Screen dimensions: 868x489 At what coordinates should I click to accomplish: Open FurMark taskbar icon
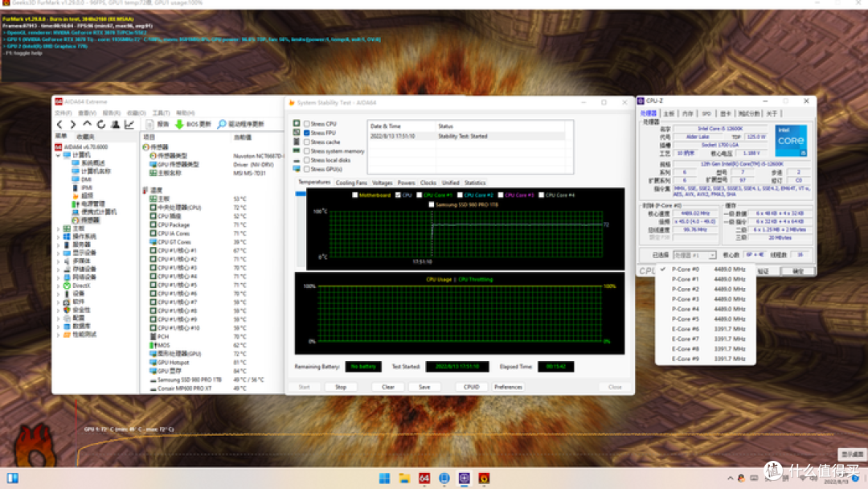[484, 478]
